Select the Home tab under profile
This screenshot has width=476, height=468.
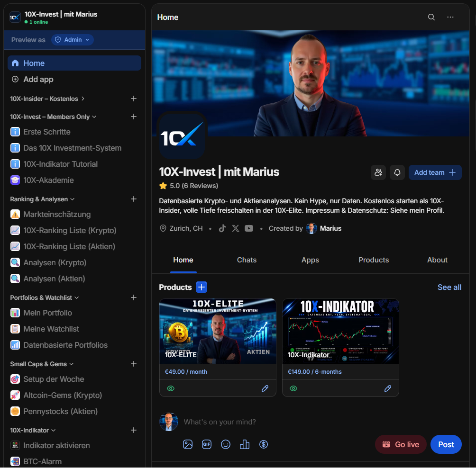[x=183, y=260]
